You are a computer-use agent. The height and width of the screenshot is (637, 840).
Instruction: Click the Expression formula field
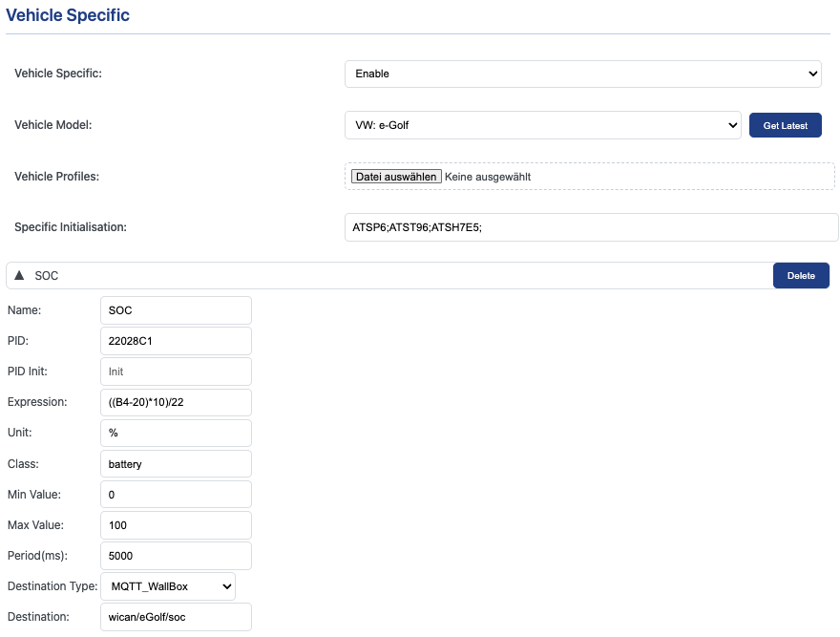point(176,402)
